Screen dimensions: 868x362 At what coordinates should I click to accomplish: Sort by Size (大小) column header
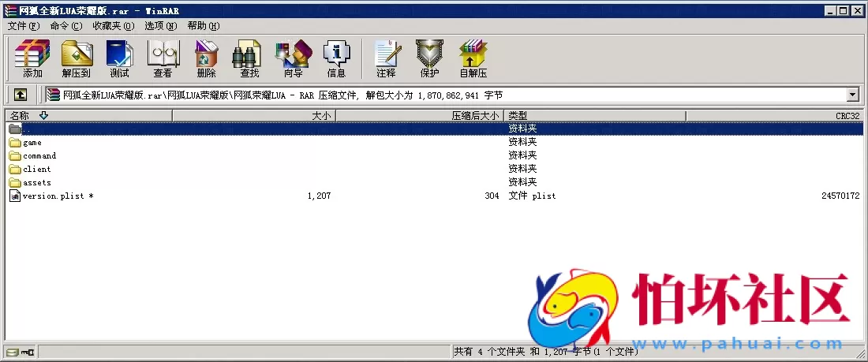254,116
